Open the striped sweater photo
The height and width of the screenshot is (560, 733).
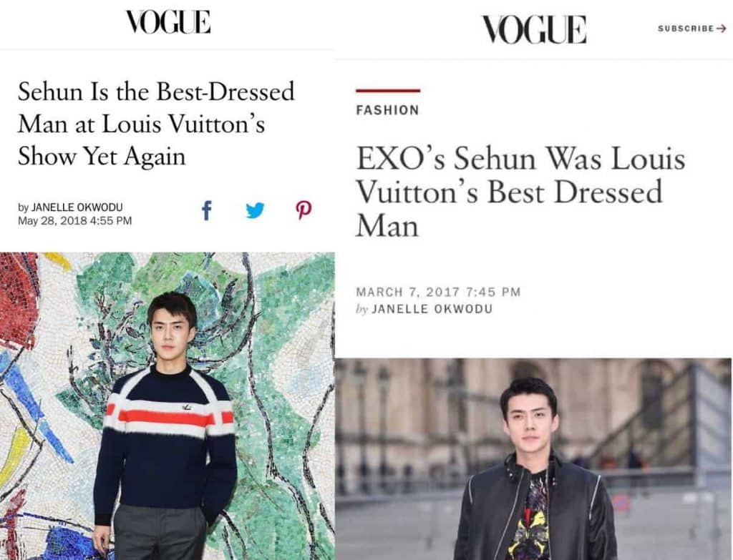click(x=168, y=406)
